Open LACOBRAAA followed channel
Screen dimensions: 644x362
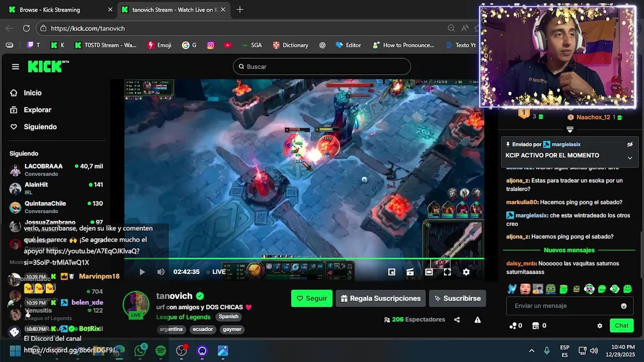56,169
